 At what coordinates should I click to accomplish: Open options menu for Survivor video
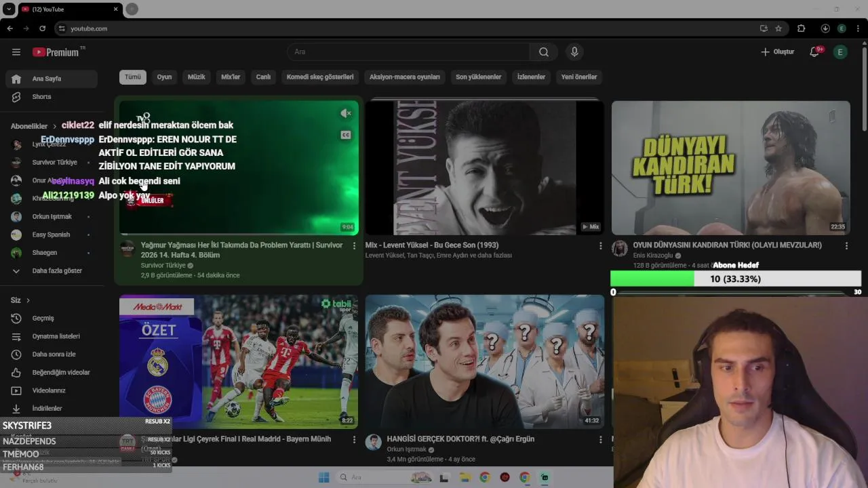tap(354, 246)
